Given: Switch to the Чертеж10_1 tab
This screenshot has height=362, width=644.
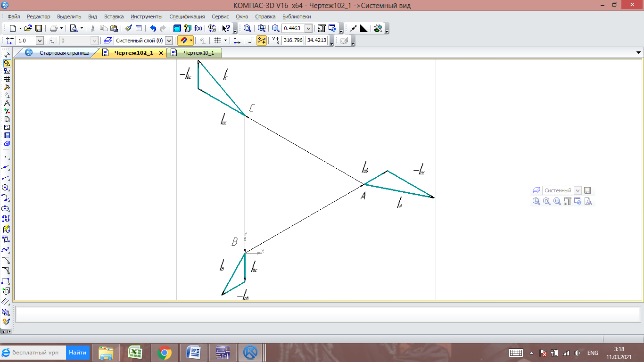Looking at the screenshot, I should pos(198,53).
